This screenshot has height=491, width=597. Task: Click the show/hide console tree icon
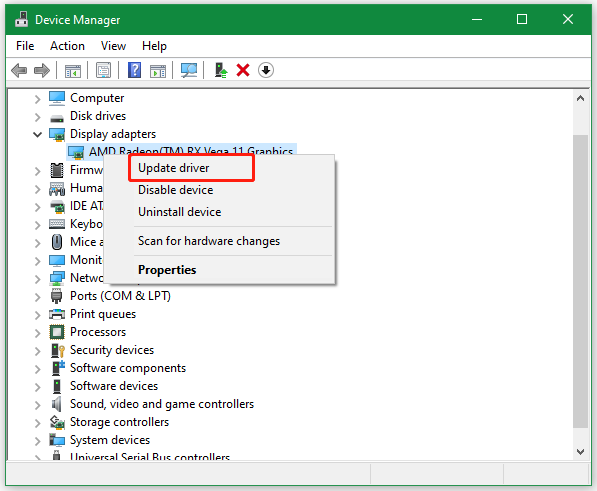coord(73,70)
